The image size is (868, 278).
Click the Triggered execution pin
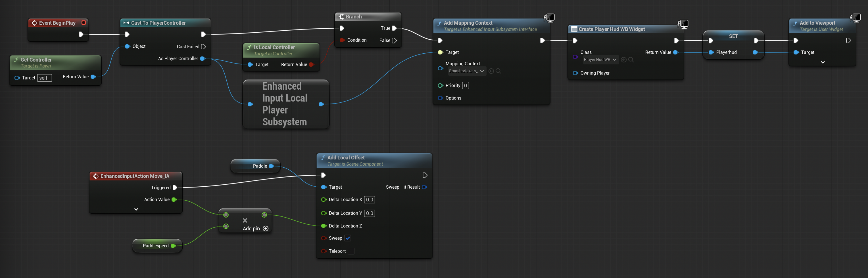[175, 188]
